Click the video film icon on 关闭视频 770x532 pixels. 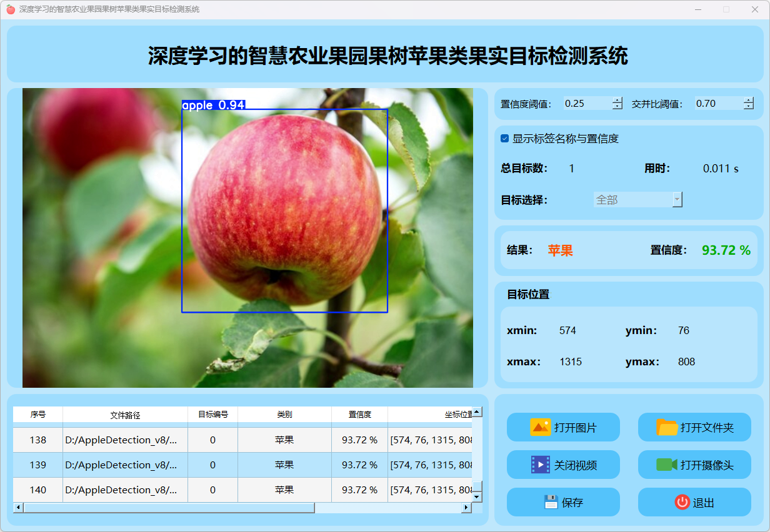(540, 465)
